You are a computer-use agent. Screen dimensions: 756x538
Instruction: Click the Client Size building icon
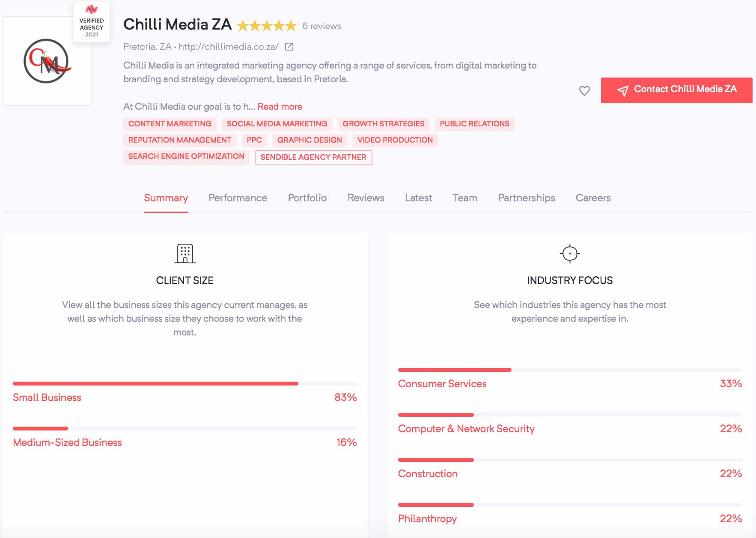click(185, 254)
